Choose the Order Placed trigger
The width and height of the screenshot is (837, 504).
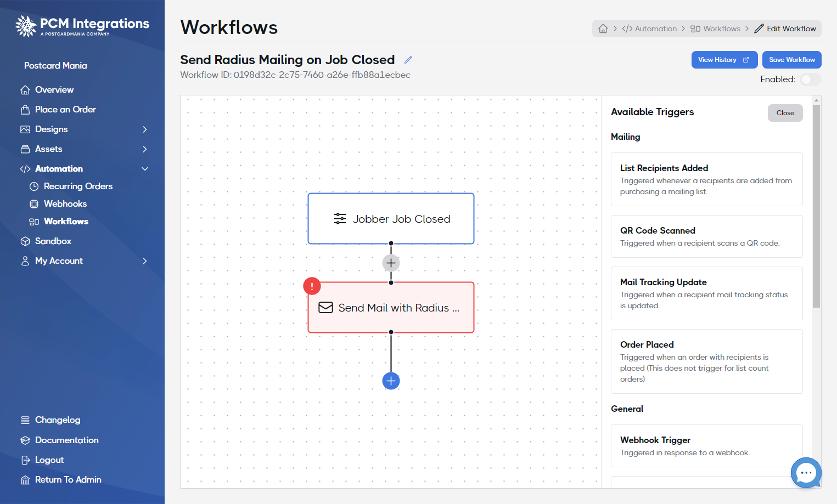[x=706, y=361]
